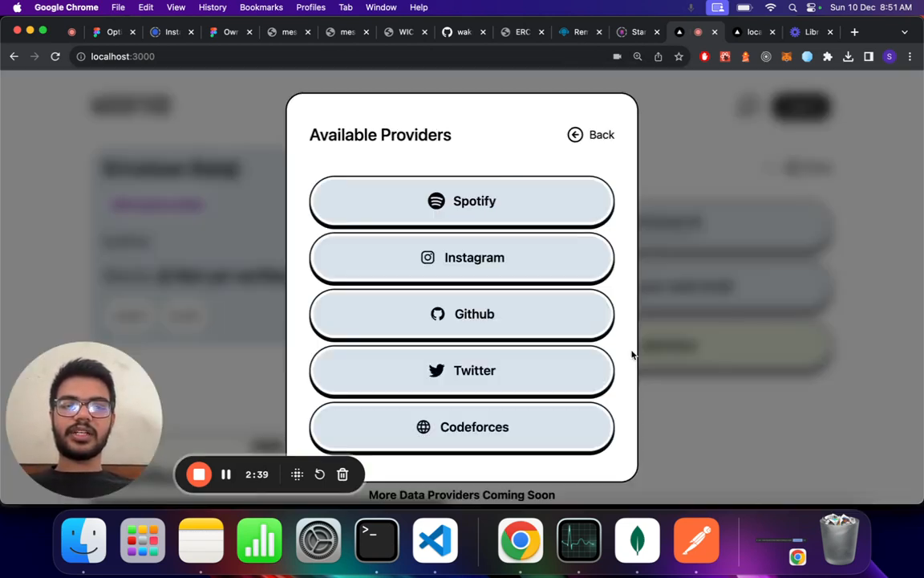Open MongoDB Compass from the Dock
This screenshot has width=924, height=578.
tap(638, 540)
